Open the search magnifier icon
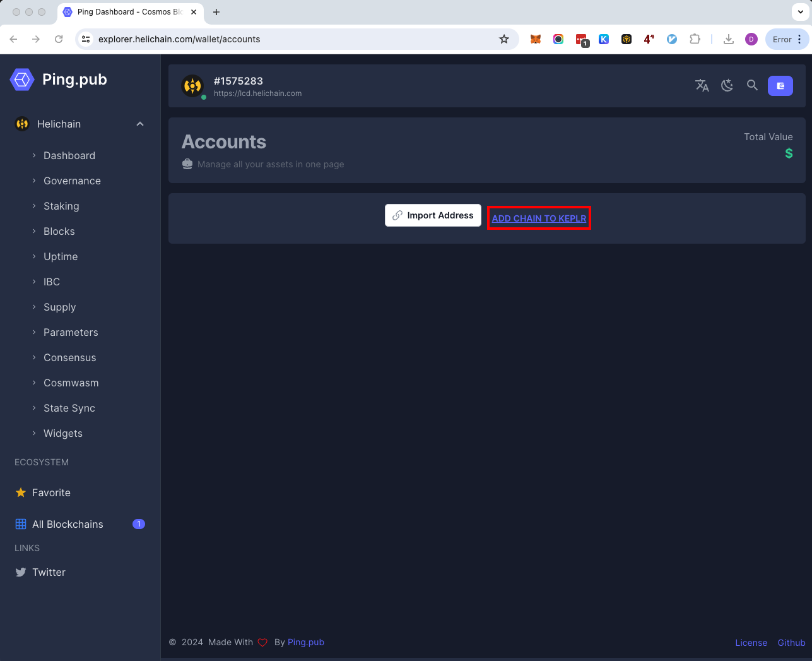The image size is (812, 661). click(752, 85)
